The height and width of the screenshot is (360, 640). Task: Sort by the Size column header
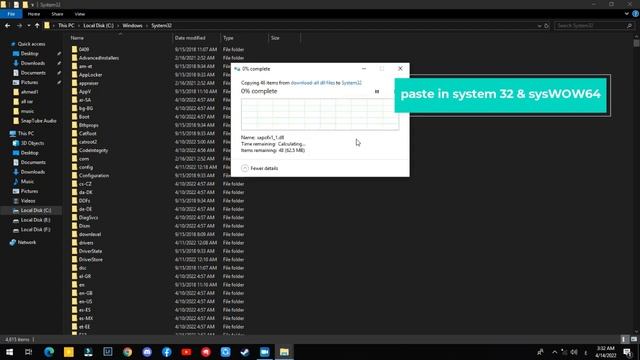coord(276,38)
